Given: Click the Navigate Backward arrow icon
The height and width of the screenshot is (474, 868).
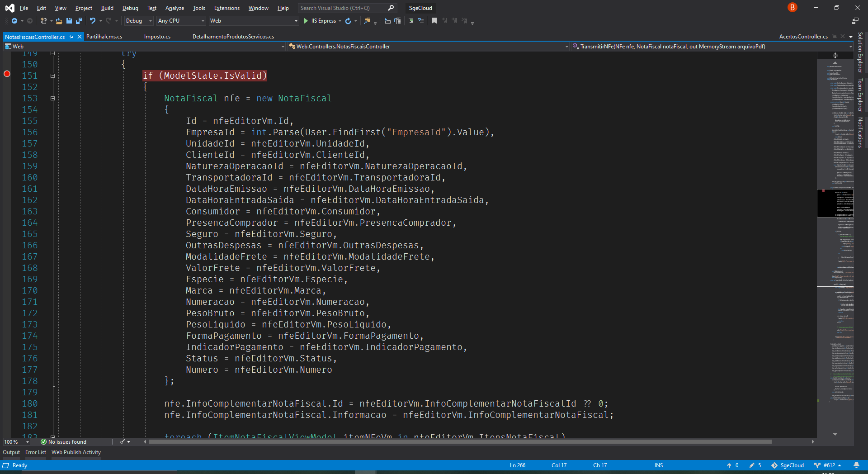Looking at the screenshot, I should (x=14, y=21).
